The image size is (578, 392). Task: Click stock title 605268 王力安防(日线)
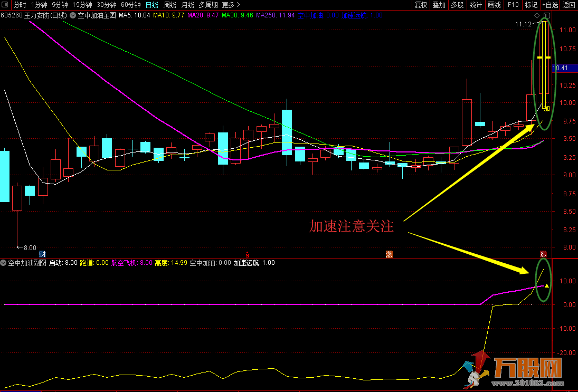[34, 15]
